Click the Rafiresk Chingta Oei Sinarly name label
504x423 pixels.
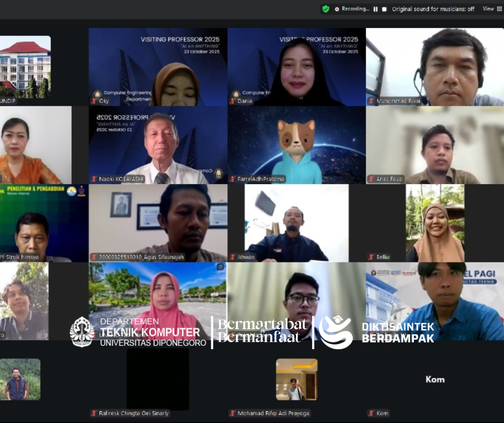134,413
